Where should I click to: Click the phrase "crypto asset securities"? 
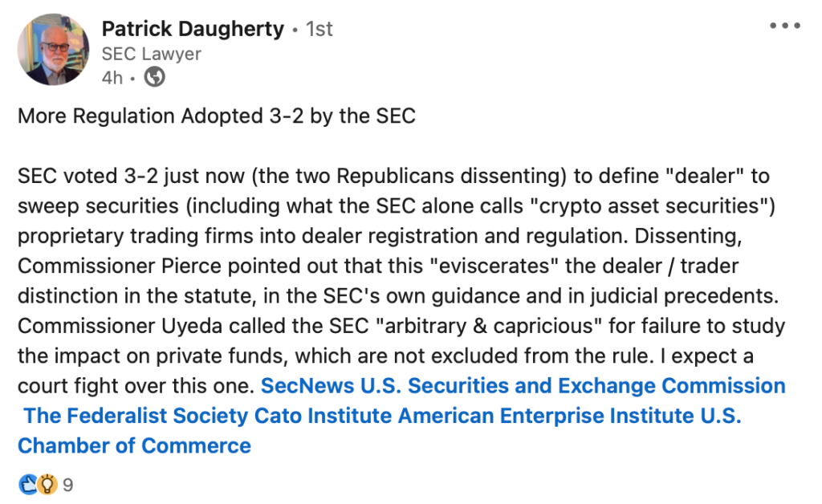(x=649, y=205)
